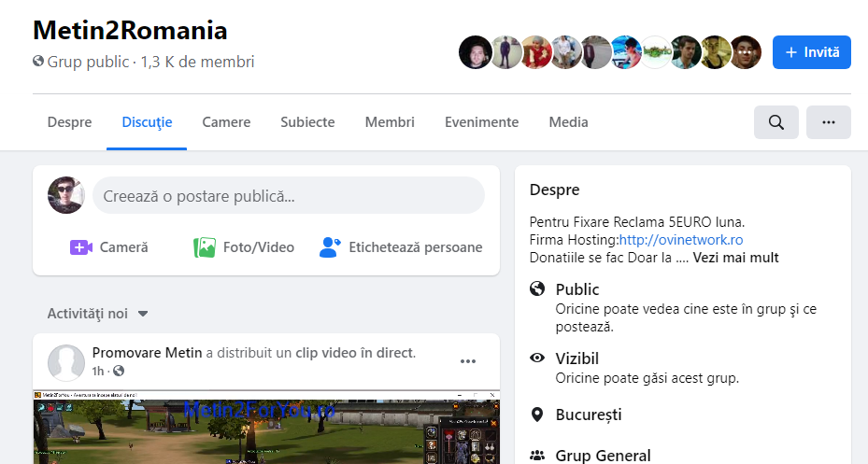The height and width of the screenshot is (464, 868).
Task: Open the Media tab
Action: tap(568, 122)
